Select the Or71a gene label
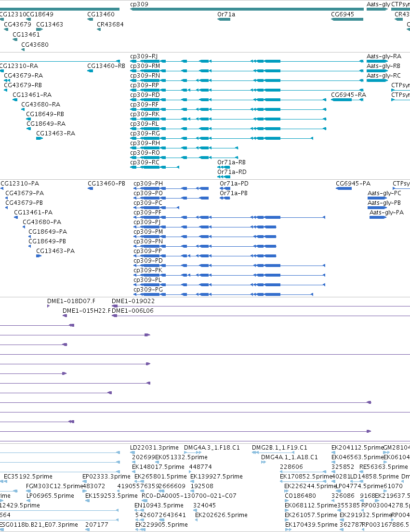Viewport: 410px width, 532px height. point(226,14)
